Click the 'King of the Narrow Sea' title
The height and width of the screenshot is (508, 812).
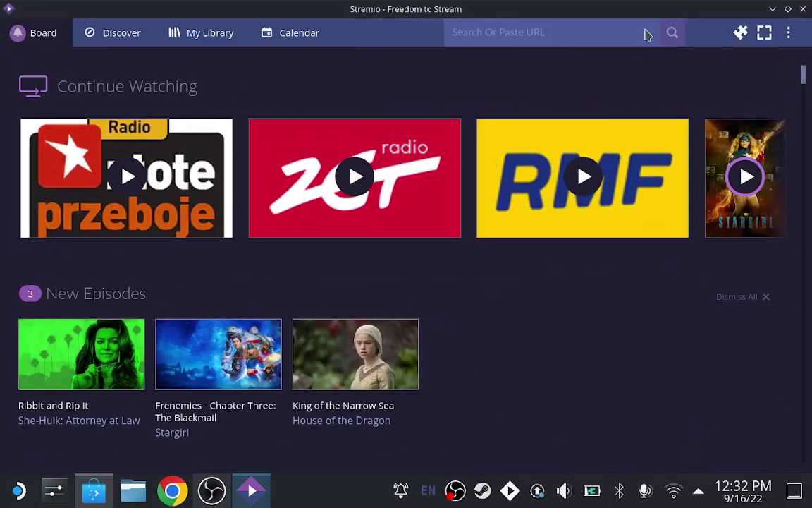pyautogui.click(x=343, y=406)
